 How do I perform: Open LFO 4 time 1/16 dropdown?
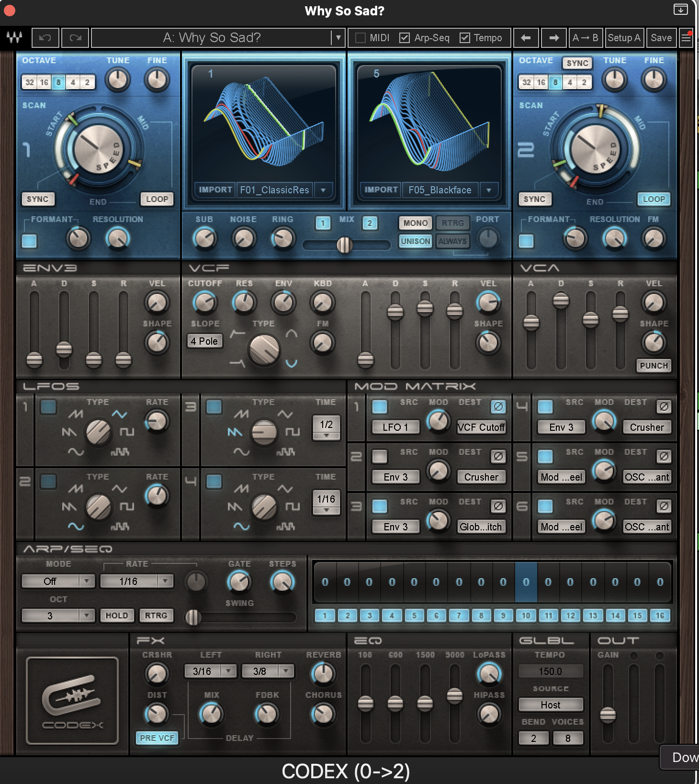click(327, 502)
